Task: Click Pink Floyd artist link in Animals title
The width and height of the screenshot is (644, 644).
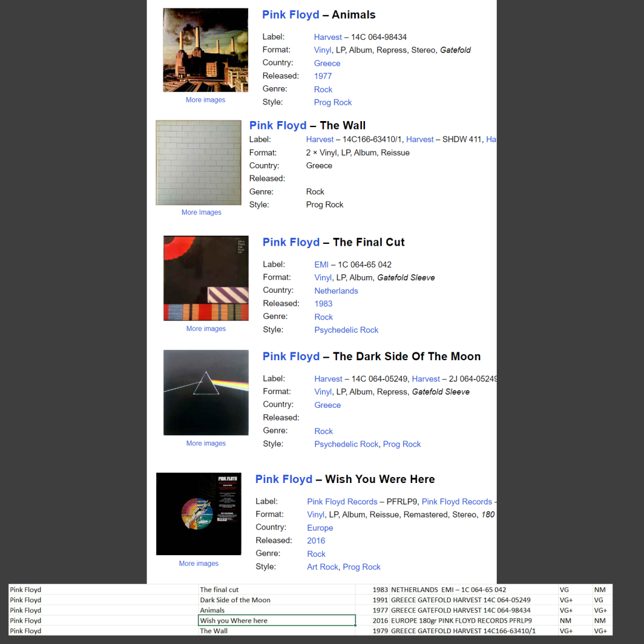Action: [290, 15]
